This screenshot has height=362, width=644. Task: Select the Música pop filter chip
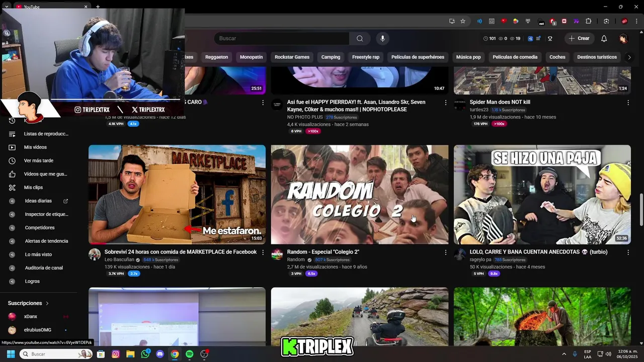(x=468, y=57)
